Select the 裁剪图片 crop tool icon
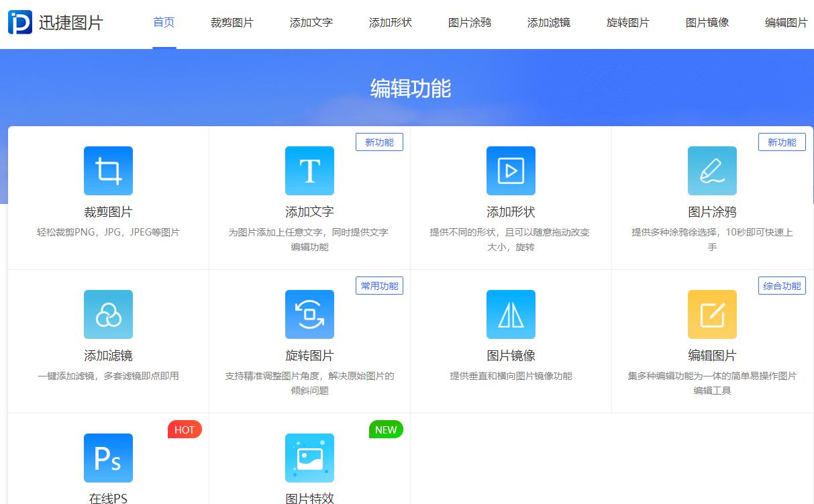 [x=107, y=170]
